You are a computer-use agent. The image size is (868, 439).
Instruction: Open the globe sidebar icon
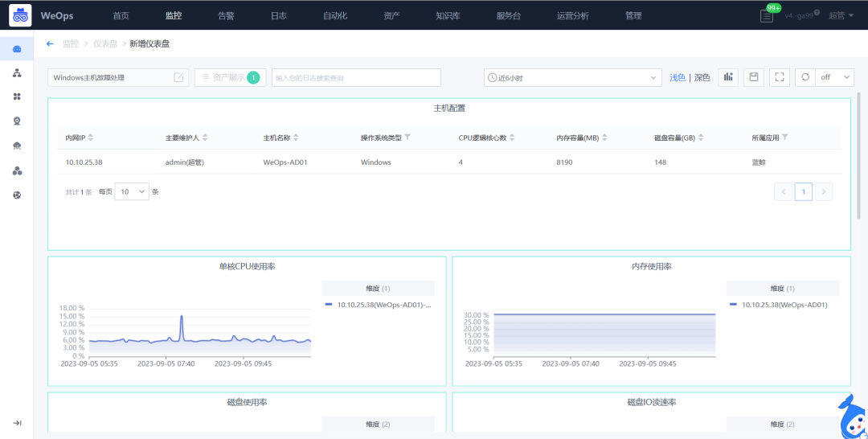coord(17,195)
